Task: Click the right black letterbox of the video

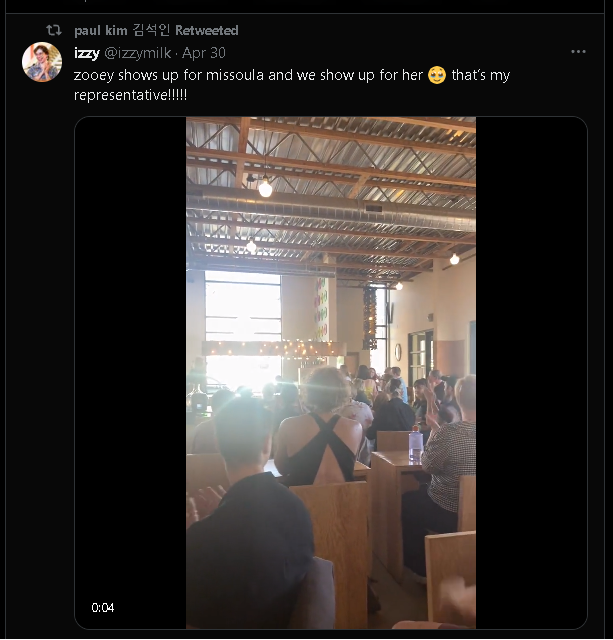Action: 530,370
